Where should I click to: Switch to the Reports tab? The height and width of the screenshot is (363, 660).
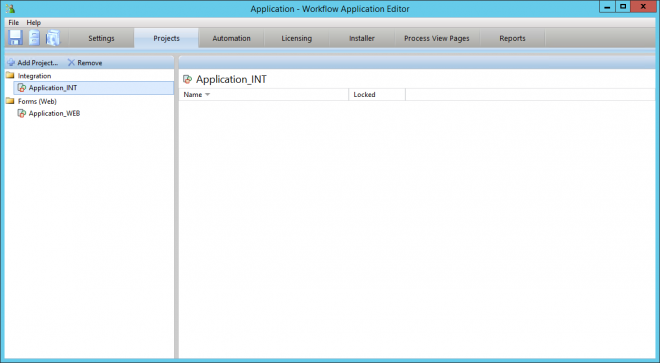pyautogui.click(x=512, y=38)
